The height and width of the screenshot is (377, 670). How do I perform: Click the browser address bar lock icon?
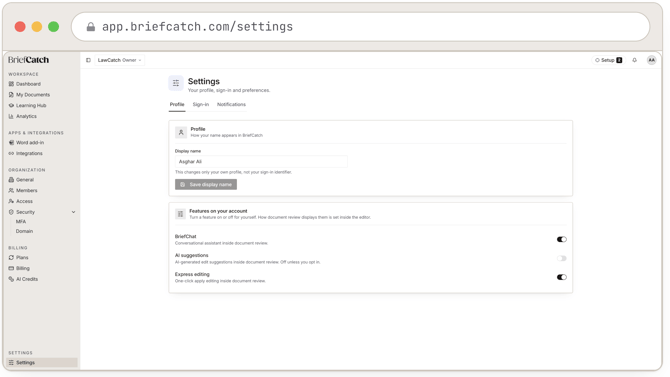pyautogui.click(x=91, y=27)
